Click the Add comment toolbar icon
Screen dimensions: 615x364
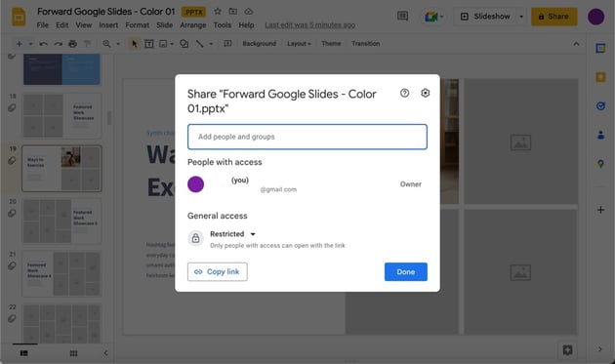coord(227,44)
